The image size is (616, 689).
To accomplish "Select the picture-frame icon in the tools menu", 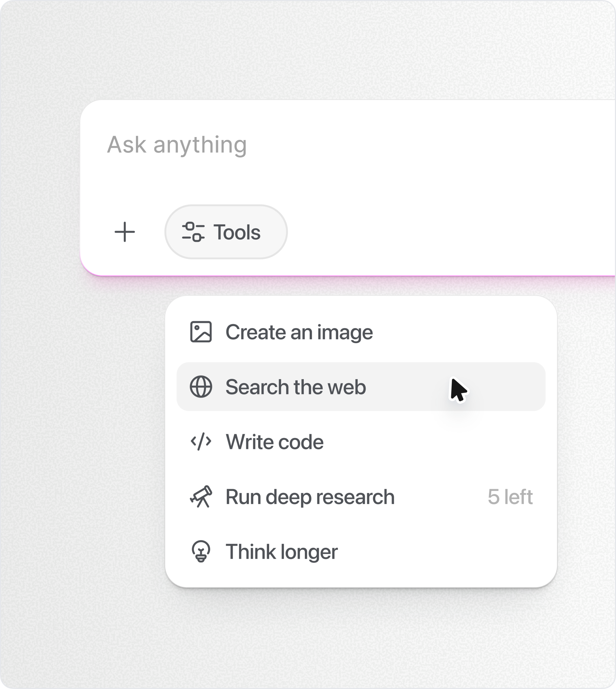I will (201, 331).
